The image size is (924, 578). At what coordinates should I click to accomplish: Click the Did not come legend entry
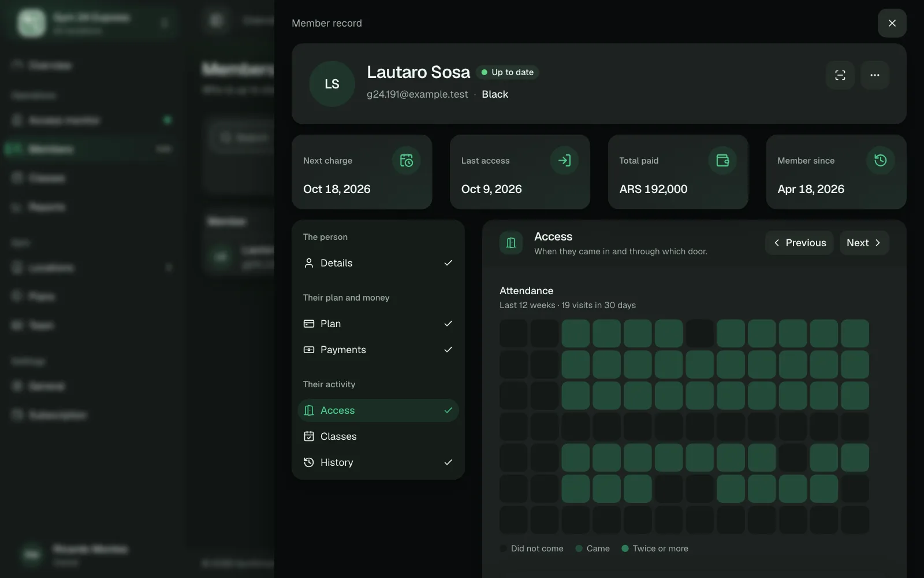[x=532, y=549]
